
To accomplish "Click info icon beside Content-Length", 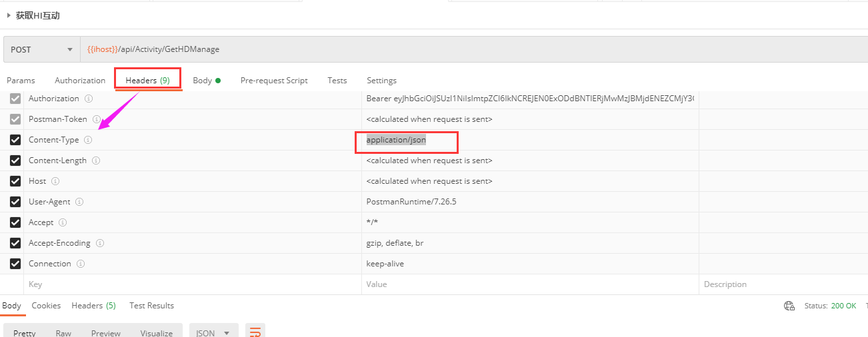I will pos(96,161).
